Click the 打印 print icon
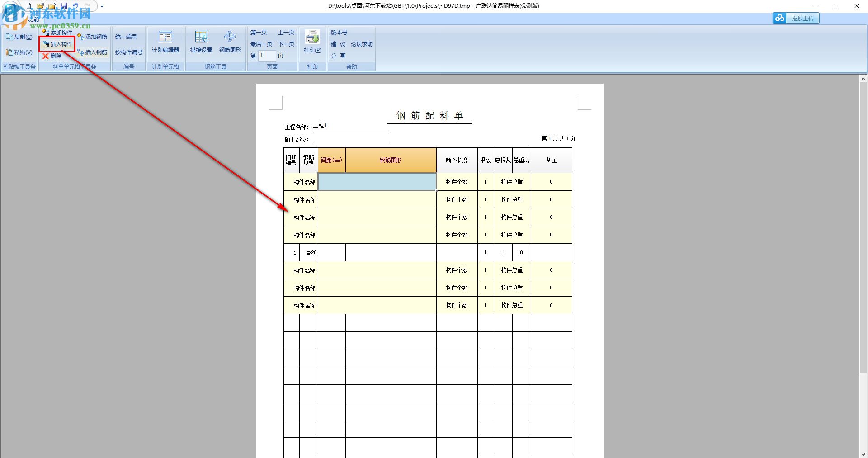Screen dimensions: 868x458 [x=312, y=42]
